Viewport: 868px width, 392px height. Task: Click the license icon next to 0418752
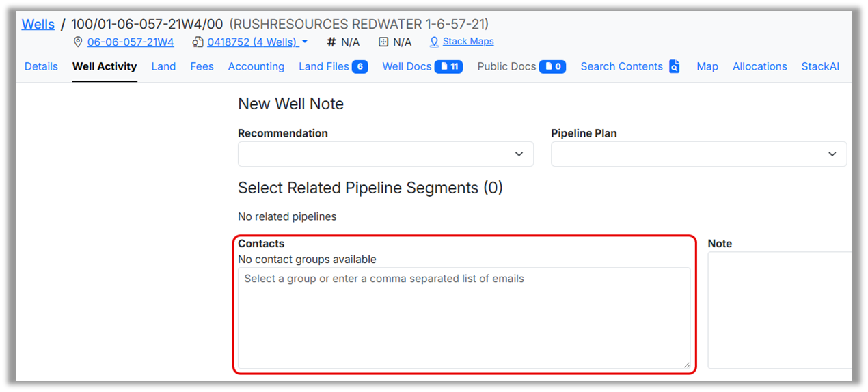coord(198,42)
